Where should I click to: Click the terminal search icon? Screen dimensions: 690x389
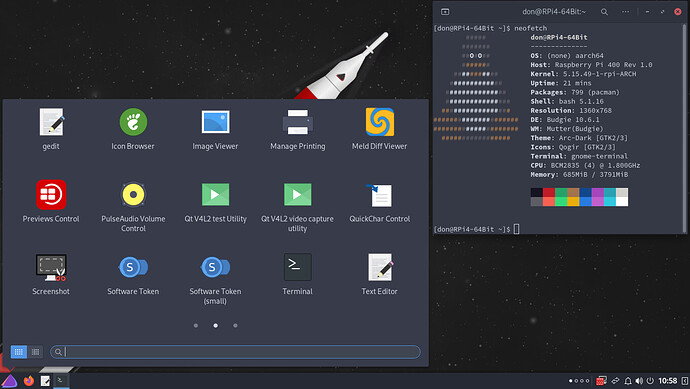click(x=604, y=12)
